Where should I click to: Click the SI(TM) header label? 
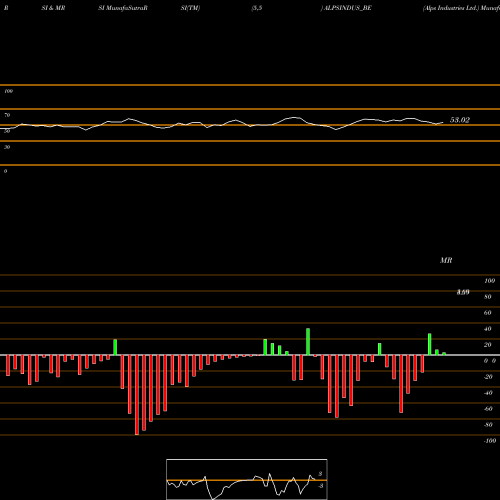point(190,8)
